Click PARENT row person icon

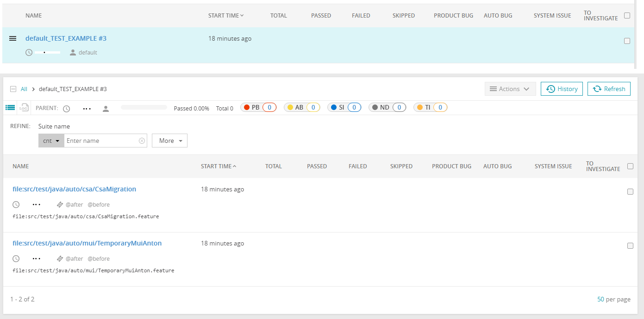click(x=106, y=109)
